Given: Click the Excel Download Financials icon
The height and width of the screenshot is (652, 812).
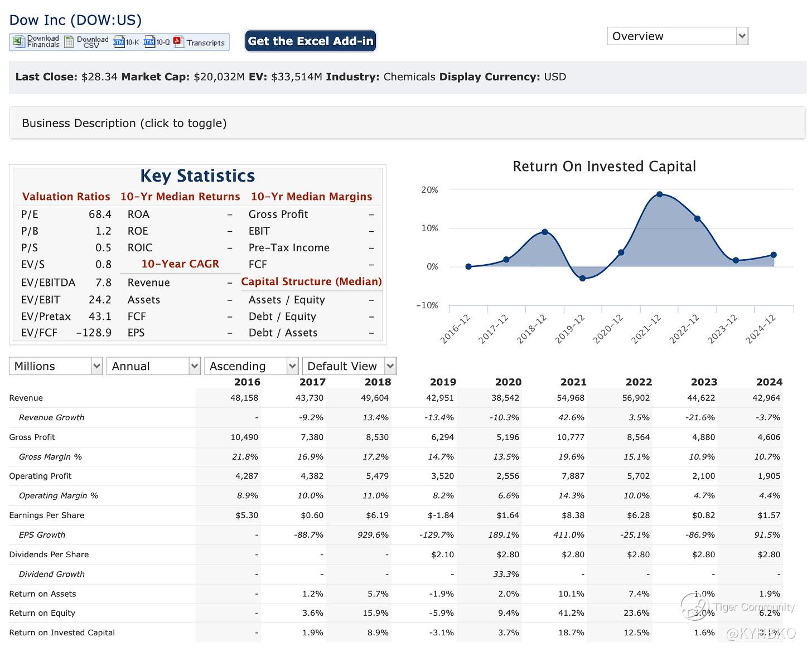Looking at the screenshot, I should tap(18, 42).
